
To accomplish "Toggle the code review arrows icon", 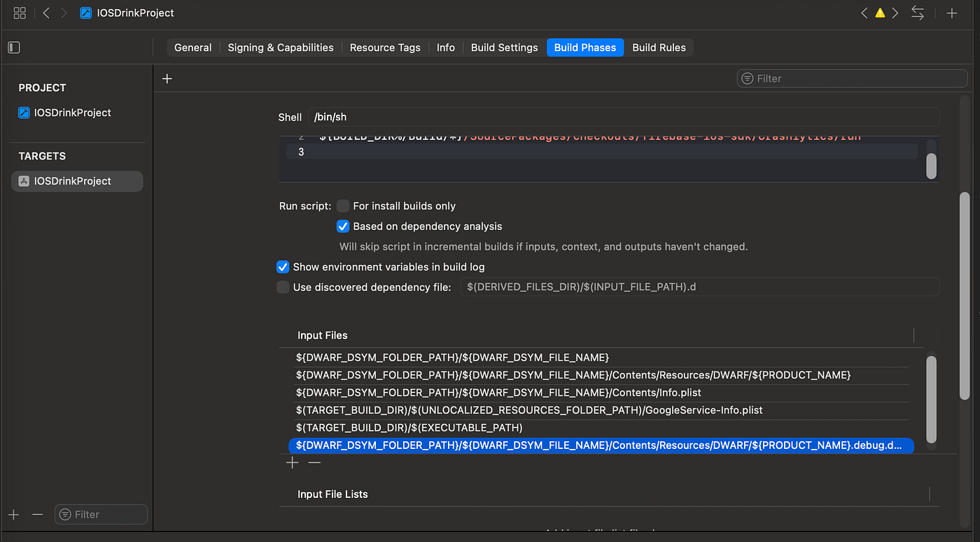I will [x=917, y=13].
